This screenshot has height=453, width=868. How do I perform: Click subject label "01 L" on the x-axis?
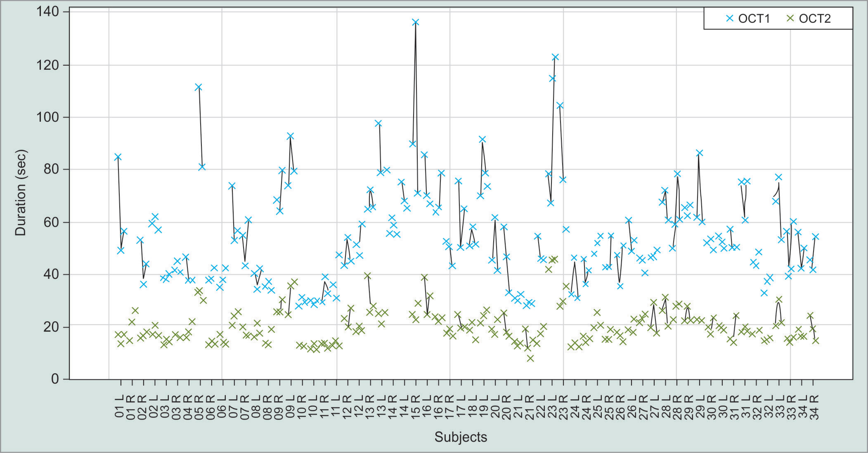click(x=120, y=406)
